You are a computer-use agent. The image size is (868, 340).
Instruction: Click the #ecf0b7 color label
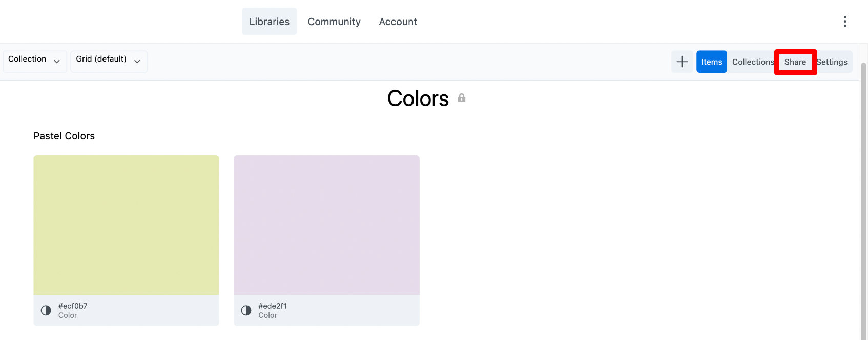[x=73, y=306]
